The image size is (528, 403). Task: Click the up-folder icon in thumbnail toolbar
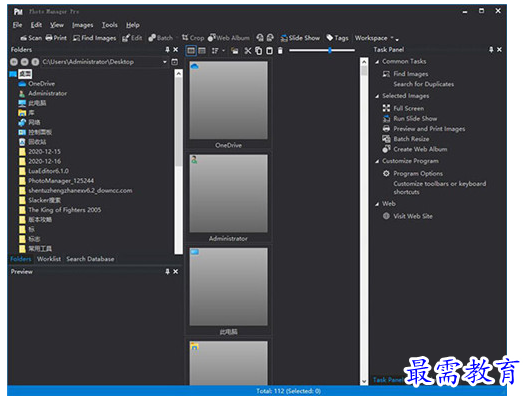click(x=235, y=51)
